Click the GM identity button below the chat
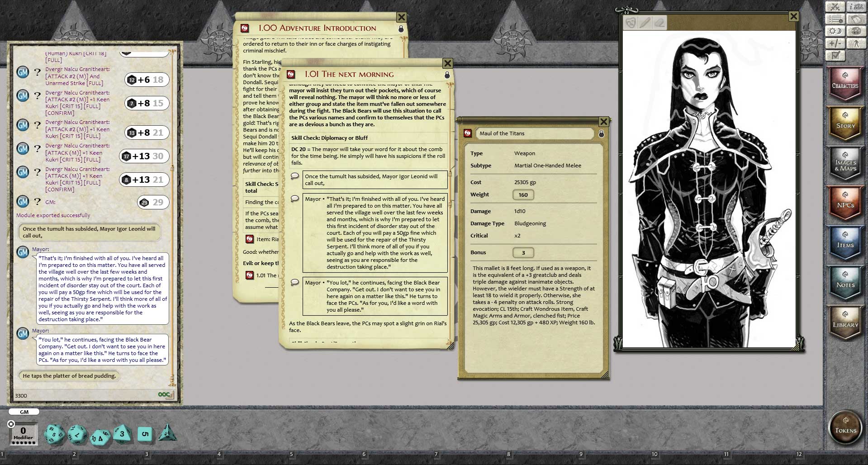This screenshot has width=868, height=465. [24, 412]
